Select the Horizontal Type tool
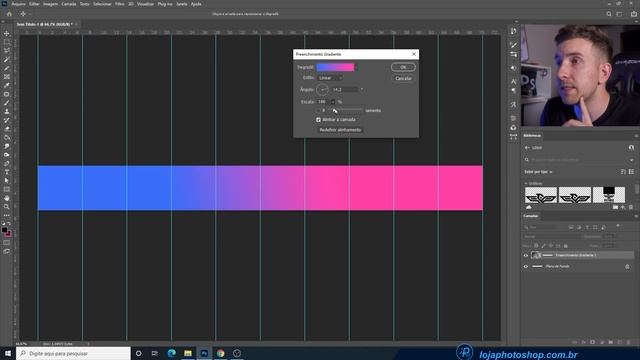The image size is (640, 360). (x=7, y=172)
